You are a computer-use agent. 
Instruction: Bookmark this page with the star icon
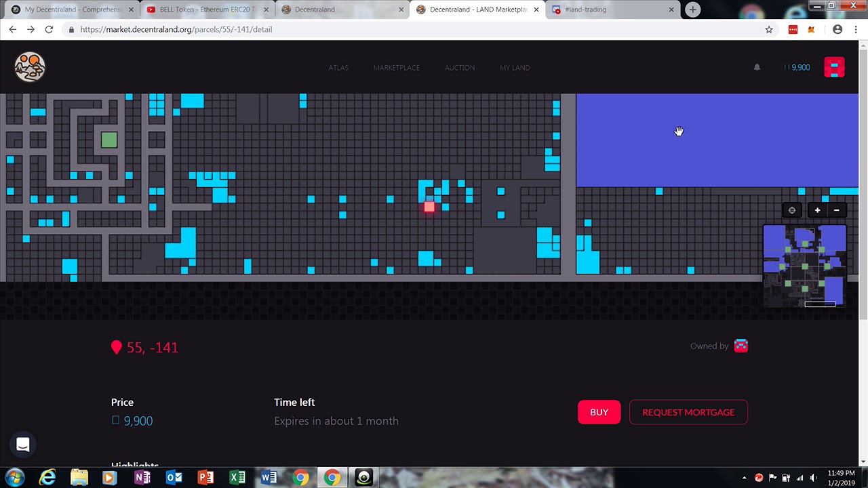(769, 29)
